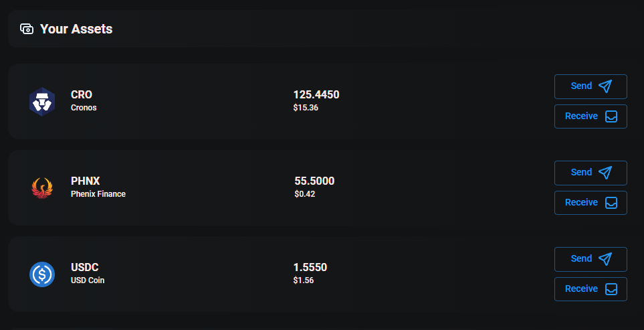Click the Your Assets heading
The width and height of the screenshot is (644, 330).
click(76, 29)
